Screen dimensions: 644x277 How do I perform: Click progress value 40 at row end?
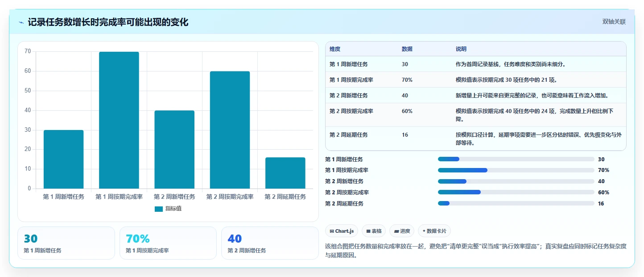(x=601, y=181)
